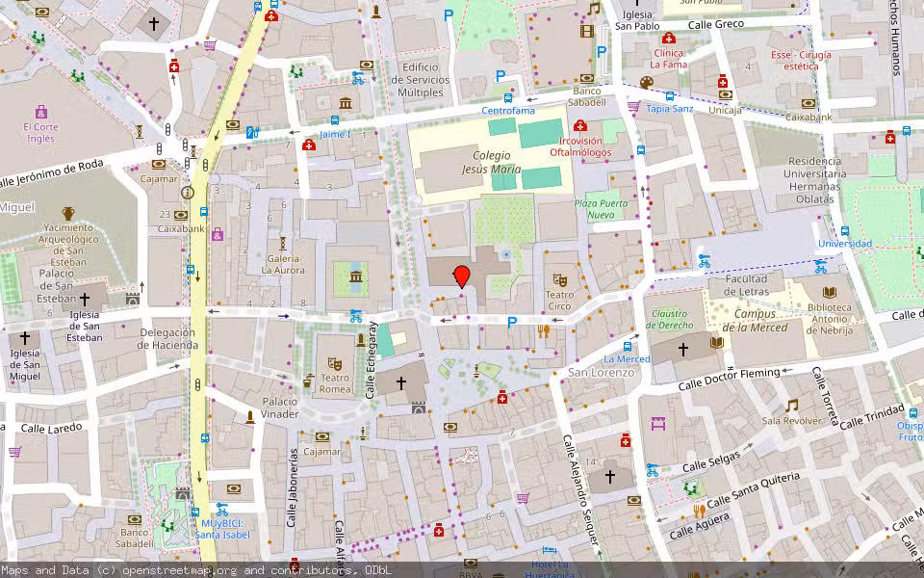Click the bus stop icon above Universidad label
This screenshot has width=924, height=578.
pyautogui.click(x=844, y=231)
